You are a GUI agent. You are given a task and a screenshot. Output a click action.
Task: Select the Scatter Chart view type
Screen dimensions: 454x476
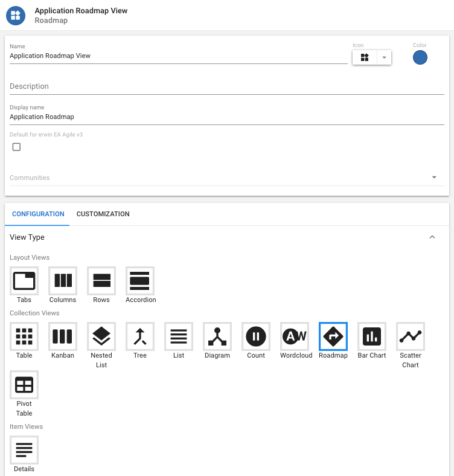[x=411, y=336]
